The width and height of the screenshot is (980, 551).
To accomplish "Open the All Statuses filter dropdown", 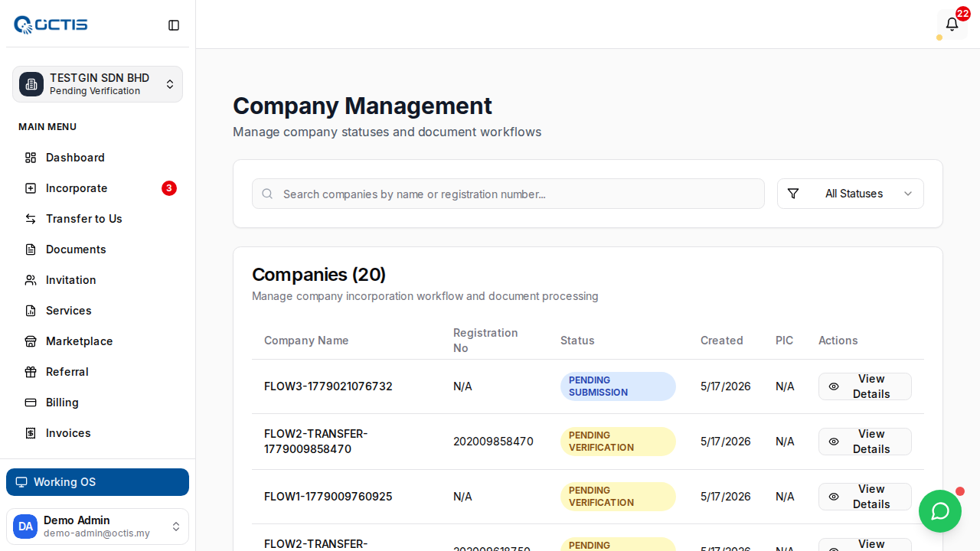I will pyautogui.click(x=851, y=194).
